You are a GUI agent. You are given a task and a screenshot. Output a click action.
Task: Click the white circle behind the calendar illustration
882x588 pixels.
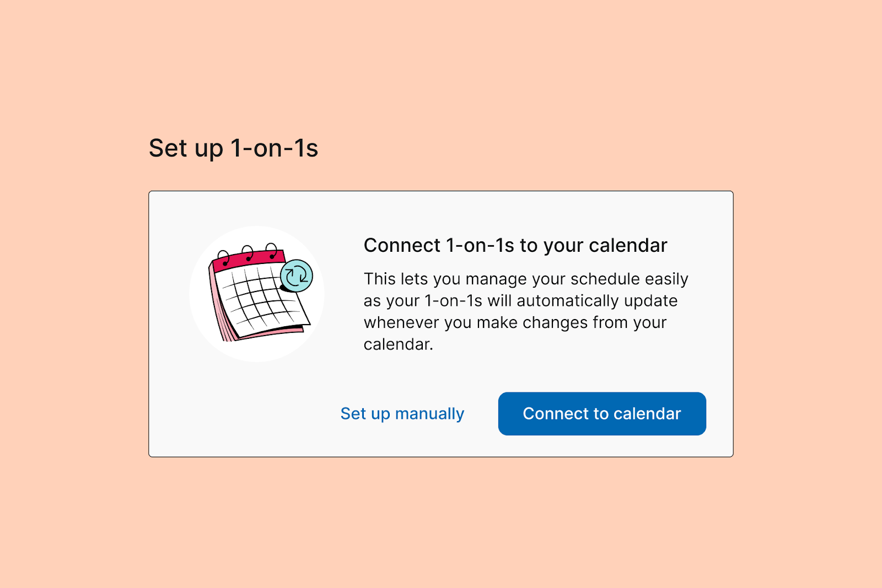tap(256, 294)
